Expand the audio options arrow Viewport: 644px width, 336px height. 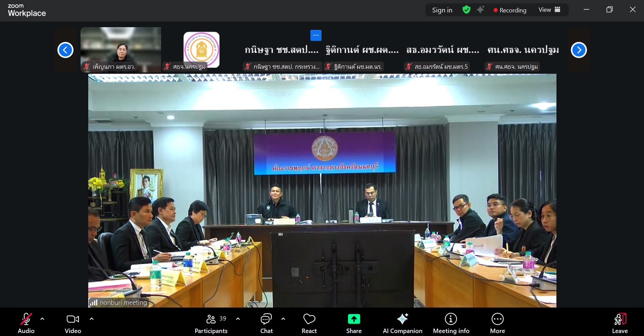point(42,319)
